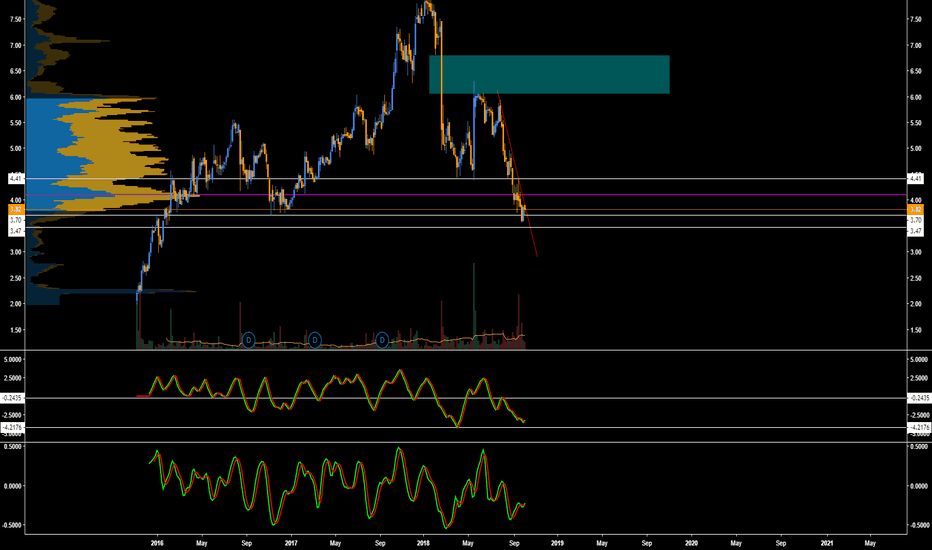Click the 2021 label on time axis
The image size is (932, 550).
click(x=826, y=543)
